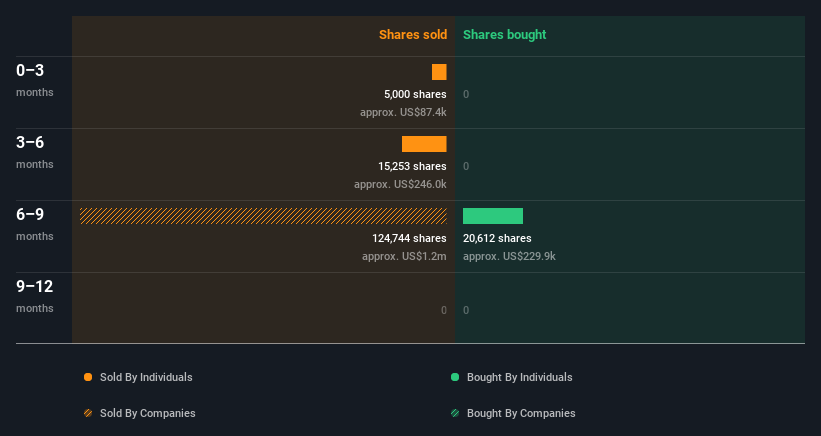821x436 pixels.
Task: Click the Shares sold column header
Action: pos(413,35)
